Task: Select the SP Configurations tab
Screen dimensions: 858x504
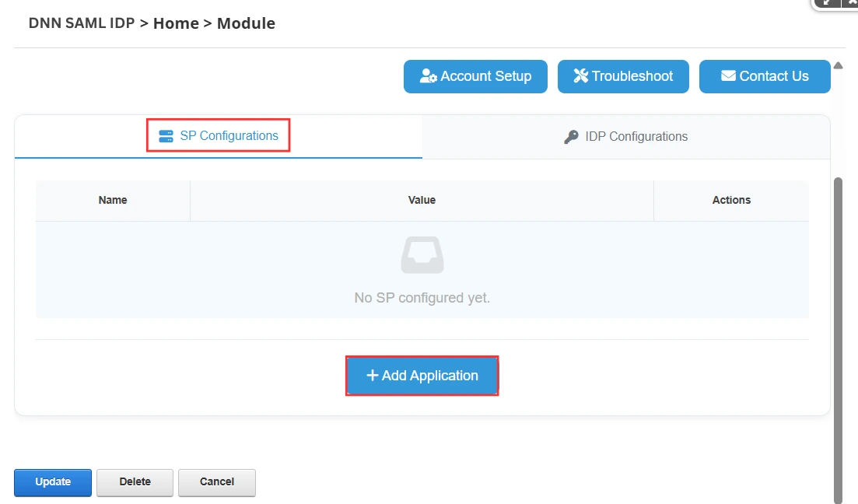Action: (x=218, y=135)
